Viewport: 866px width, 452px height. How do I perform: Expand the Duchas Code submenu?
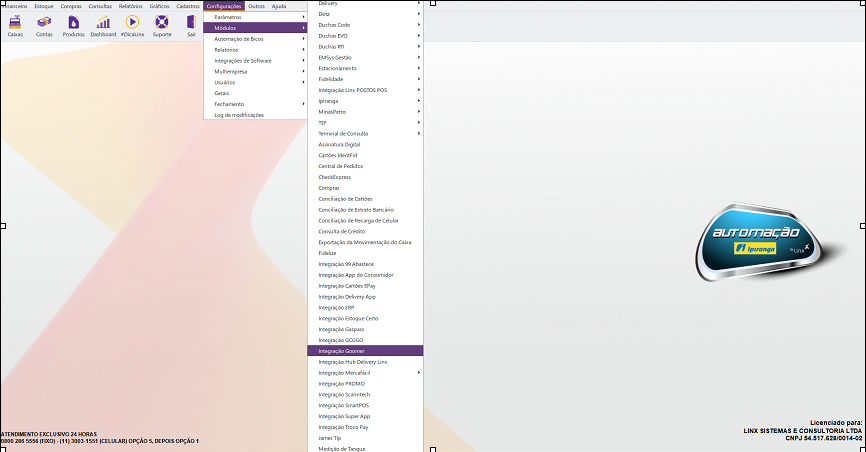(365, 25)
